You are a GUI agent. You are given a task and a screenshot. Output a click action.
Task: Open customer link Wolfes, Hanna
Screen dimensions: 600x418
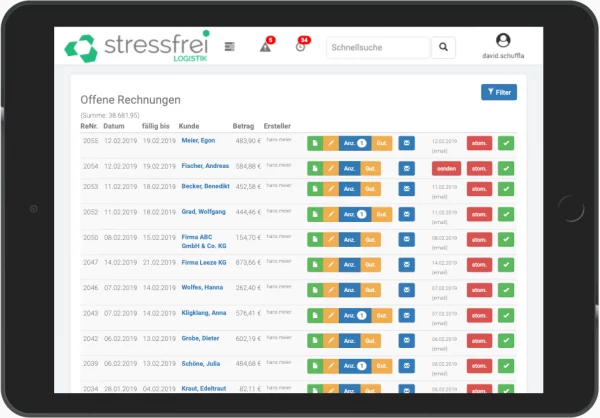202,287
